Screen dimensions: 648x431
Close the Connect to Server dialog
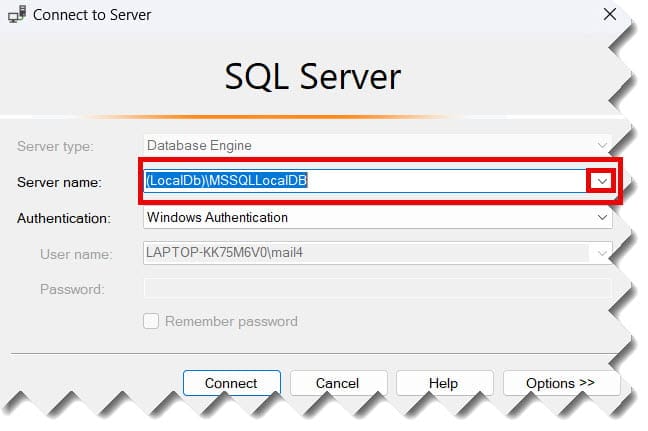click(x=610, y=14)
